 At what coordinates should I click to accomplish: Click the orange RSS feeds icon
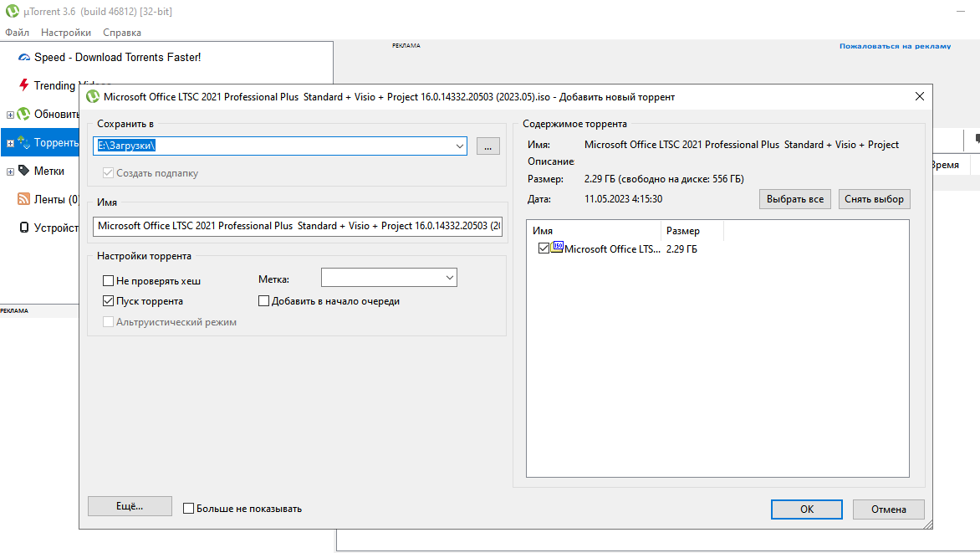(x=23, y=199)
